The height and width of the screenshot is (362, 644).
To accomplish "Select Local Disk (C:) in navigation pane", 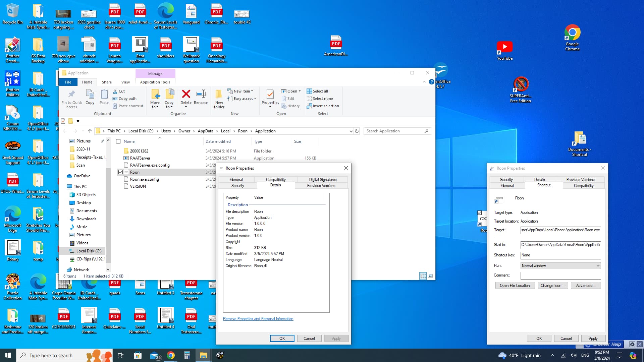I will [x=89, y=251].
